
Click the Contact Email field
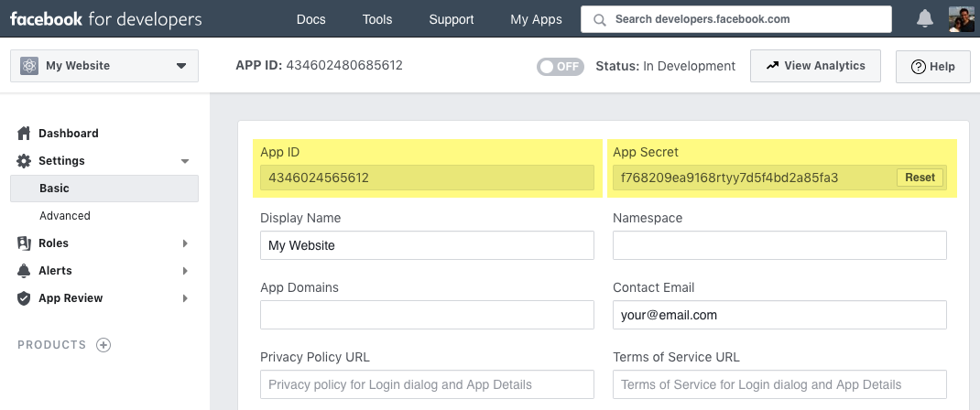point(780,315)
